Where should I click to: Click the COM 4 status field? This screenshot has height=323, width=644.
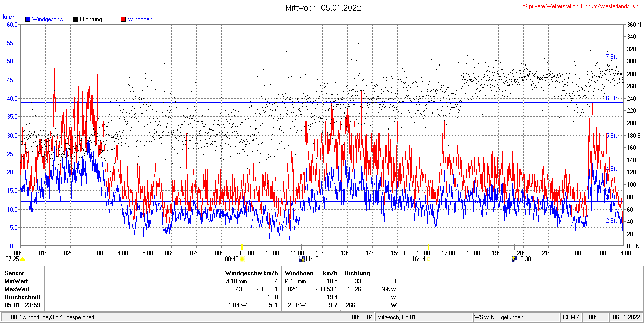(572, 317)
